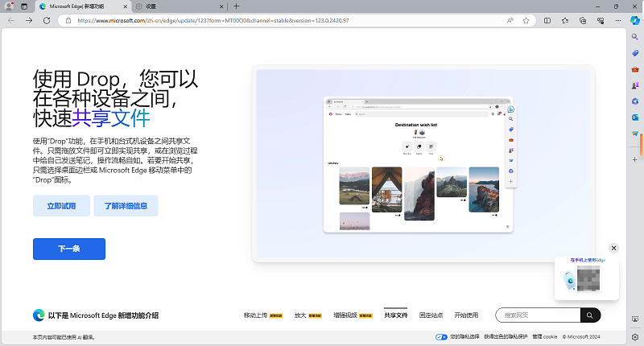
Task: Open sidebar Search tool
Action: (635, 37)
